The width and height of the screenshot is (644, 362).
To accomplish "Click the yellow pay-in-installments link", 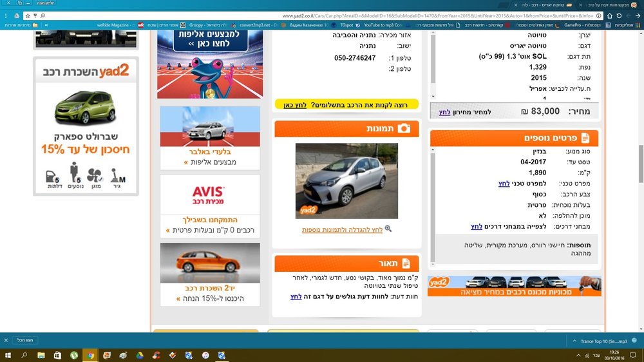I will [x=295, y=105].
